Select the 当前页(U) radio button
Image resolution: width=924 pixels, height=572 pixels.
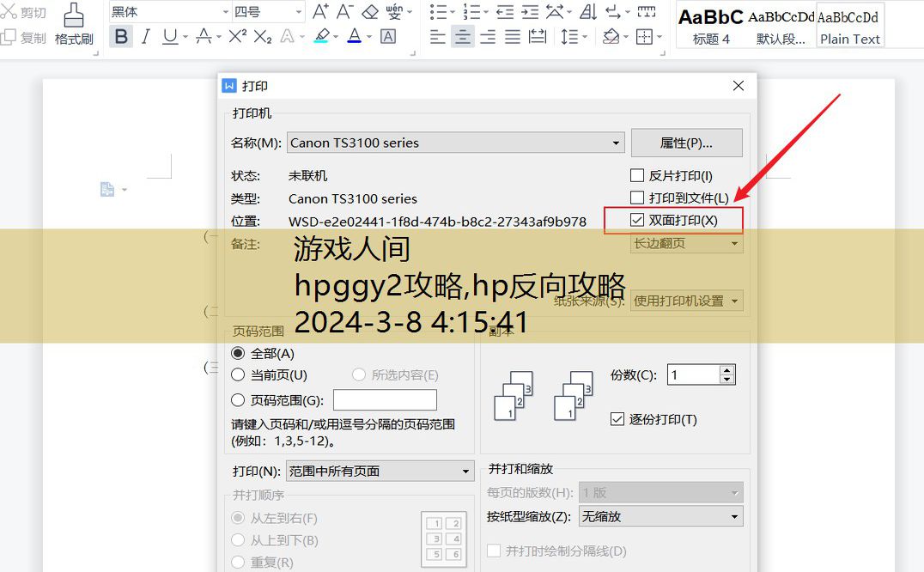coord(238,374)
